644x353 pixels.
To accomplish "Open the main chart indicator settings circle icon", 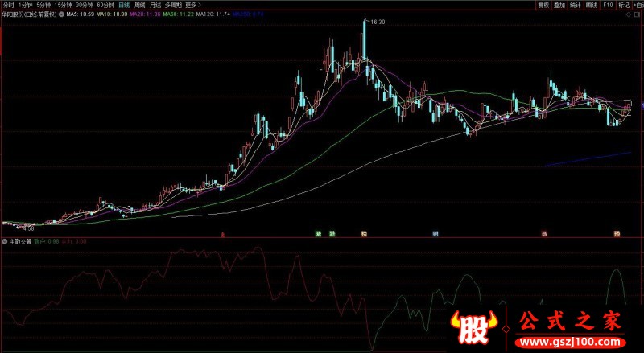I will click(x=61, y=14).
